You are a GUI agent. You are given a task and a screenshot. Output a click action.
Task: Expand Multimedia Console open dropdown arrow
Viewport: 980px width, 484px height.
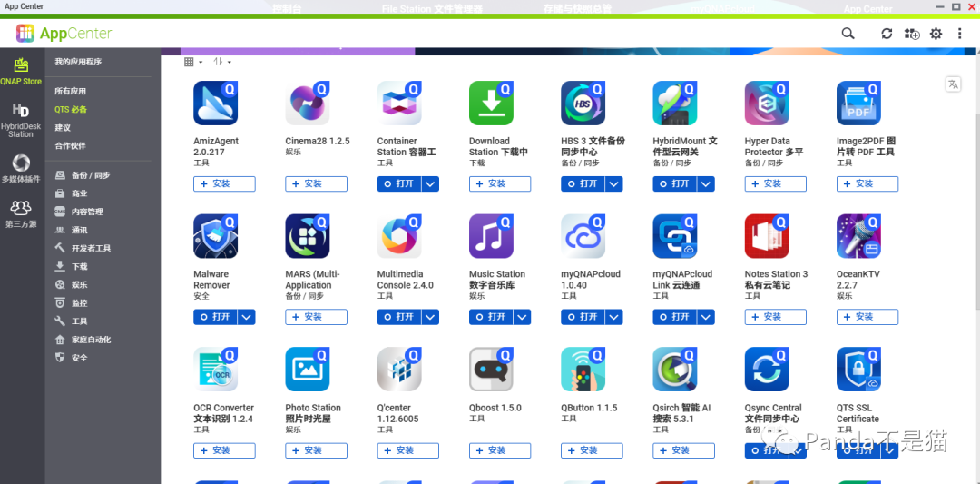(431, 317)
